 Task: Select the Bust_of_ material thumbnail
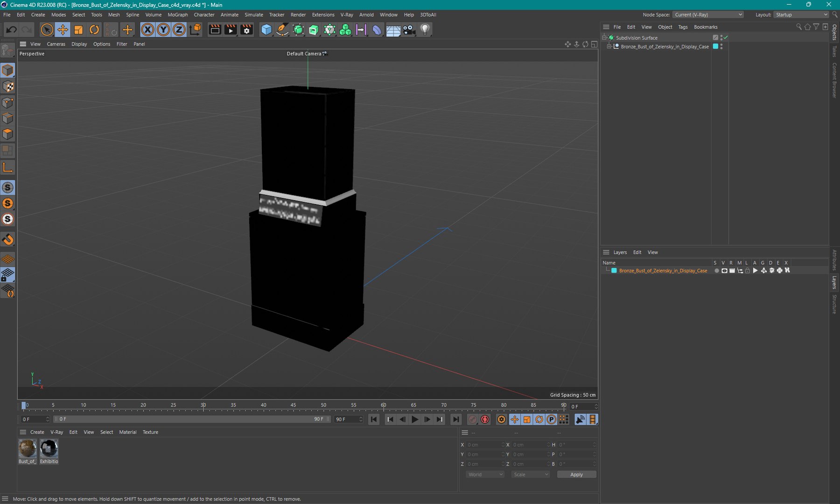coord(28,449)
